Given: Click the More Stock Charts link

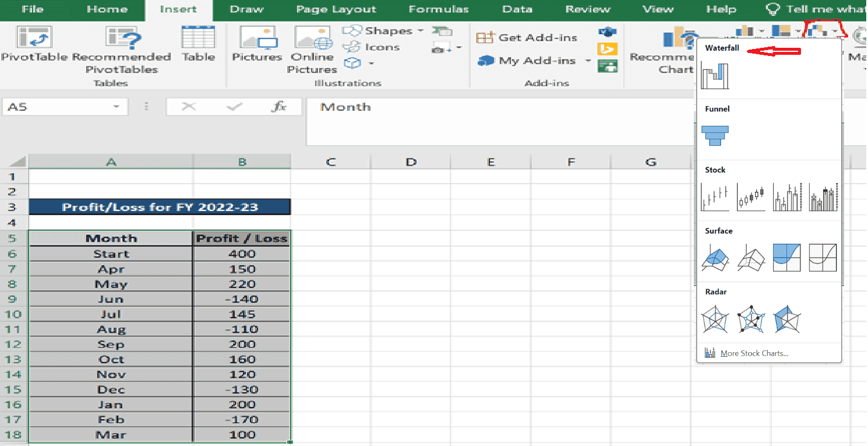Looking at the screenshot, I should point(754,353).
